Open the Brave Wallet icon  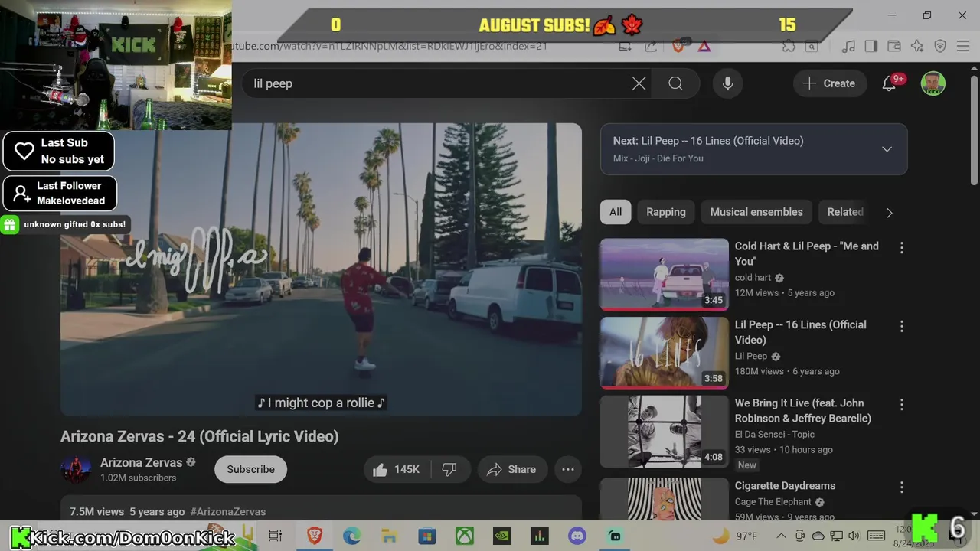(x=893, y=46)
